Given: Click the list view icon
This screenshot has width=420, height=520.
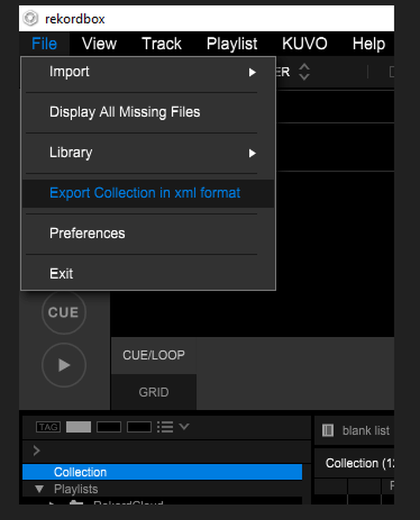Looking at the screenshot, I should point(165,427).
